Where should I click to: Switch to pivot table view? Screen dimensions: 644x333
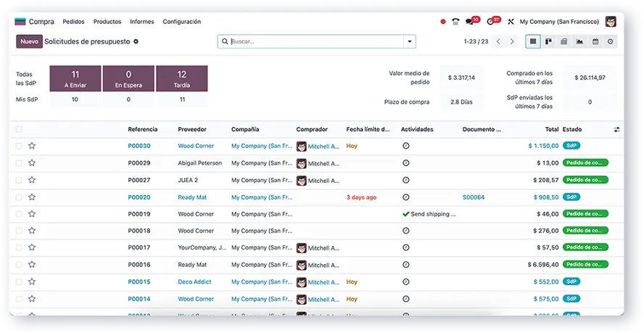click(x=563, y=41)
